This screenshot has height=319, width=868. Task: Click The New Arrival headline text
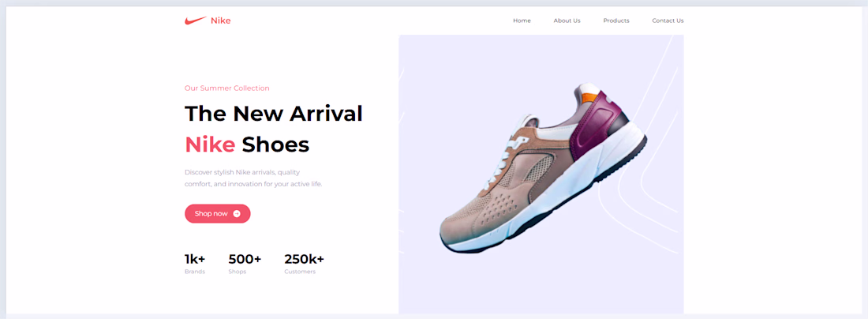274,114
